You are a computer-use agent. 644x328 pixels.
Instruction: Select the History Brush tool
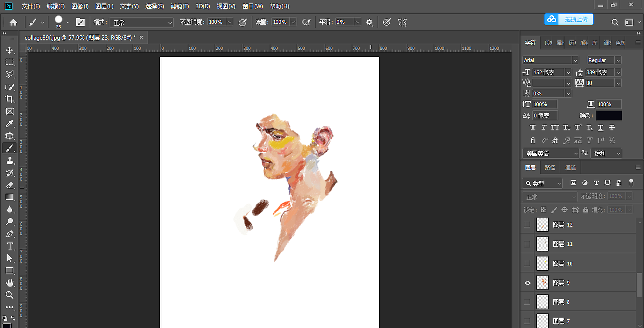(10, 173)
